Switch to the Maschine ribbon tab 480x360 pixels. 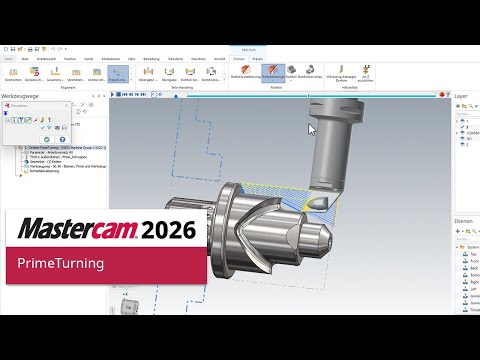(x=198, y=59)
